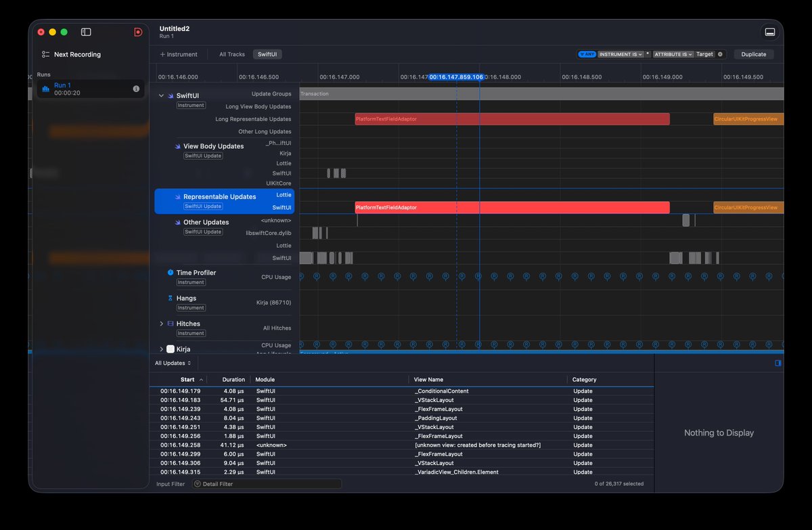The image size is (812, 530).
Task: Click the Long View Body Updates label
Action: 258,106
